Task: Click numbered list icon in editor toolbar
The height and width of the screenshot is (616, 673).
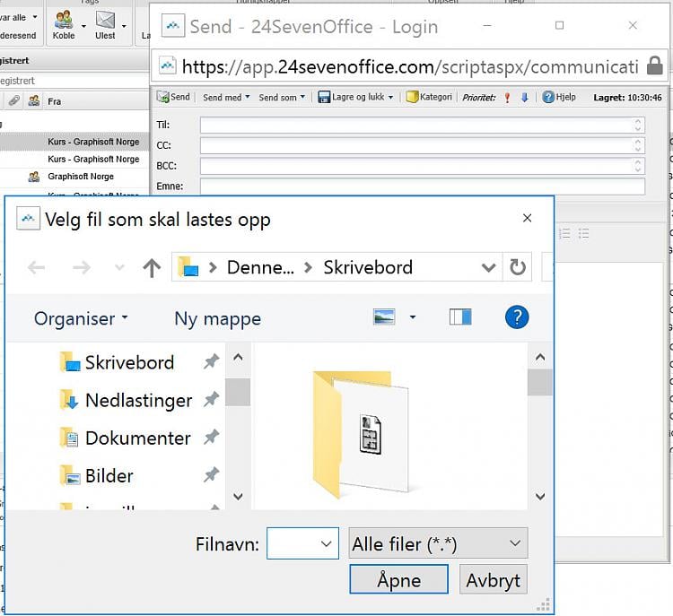Action: (564, 234)
